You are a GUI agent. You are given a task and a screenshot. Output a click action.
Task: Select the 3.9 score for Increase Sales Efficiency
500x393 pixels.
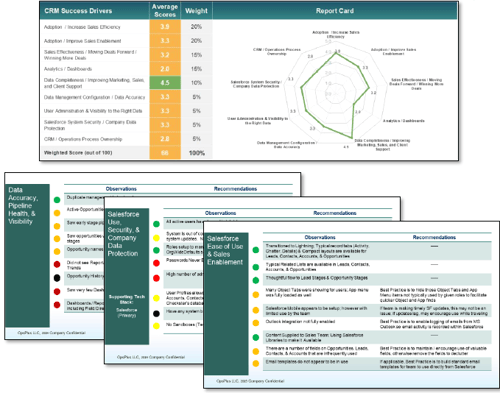tap(165, 27)
